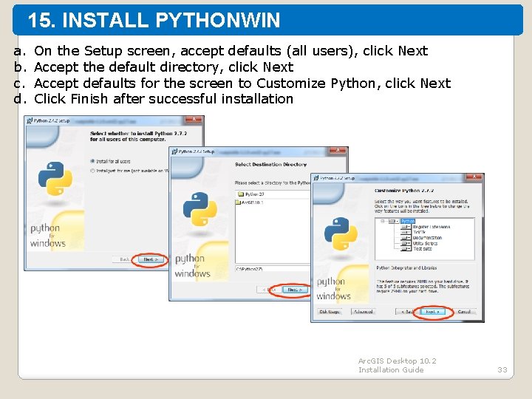Viewport: 532px width, 399px height.
Task: Click the 'Select Destination Directory' heading
Action: tap(270, 164)
